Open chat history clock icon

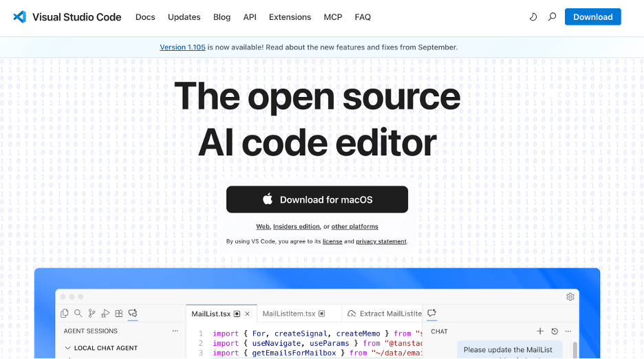(x=555, y=331)
